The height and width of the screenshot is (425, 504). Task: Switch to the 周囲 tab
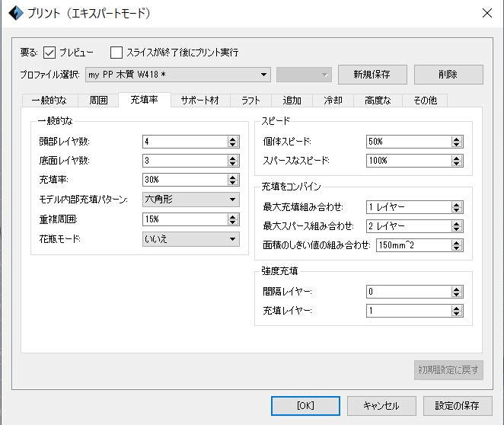pyautogui.click(x=98, y=101)
